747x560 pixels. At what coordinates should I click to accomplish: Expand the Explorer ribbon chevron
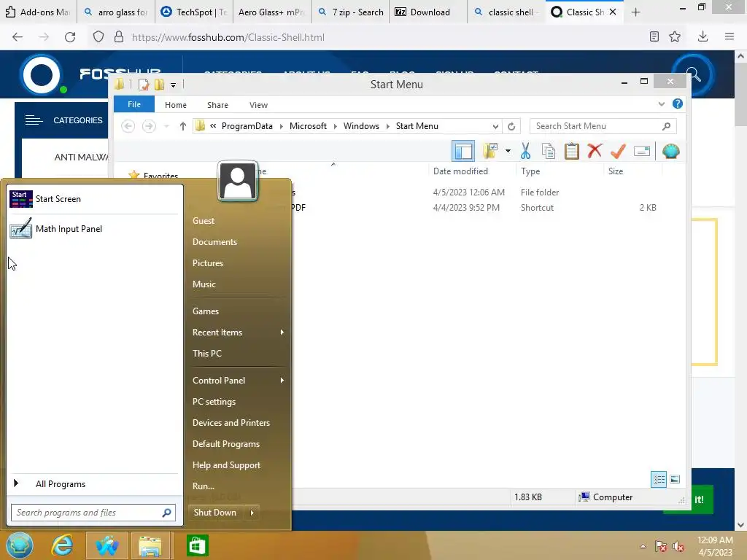[661, 104]
